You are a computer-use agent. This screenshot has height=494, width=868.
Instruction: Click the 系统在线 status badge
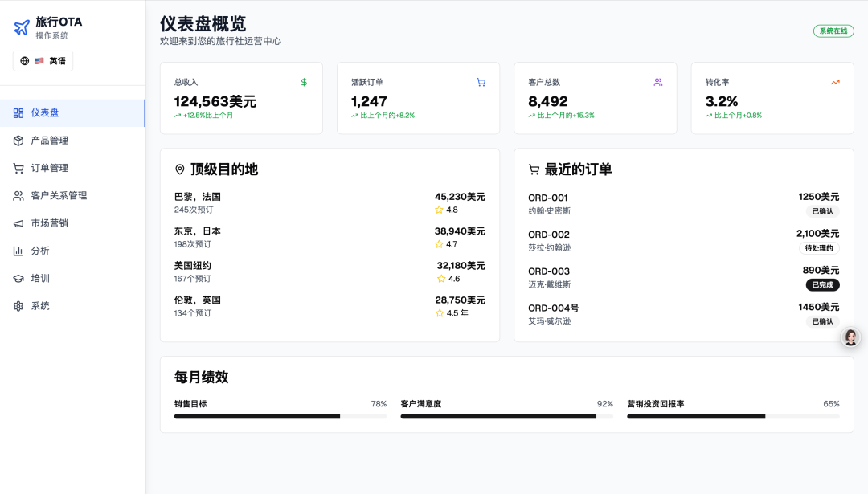point(833,31)
